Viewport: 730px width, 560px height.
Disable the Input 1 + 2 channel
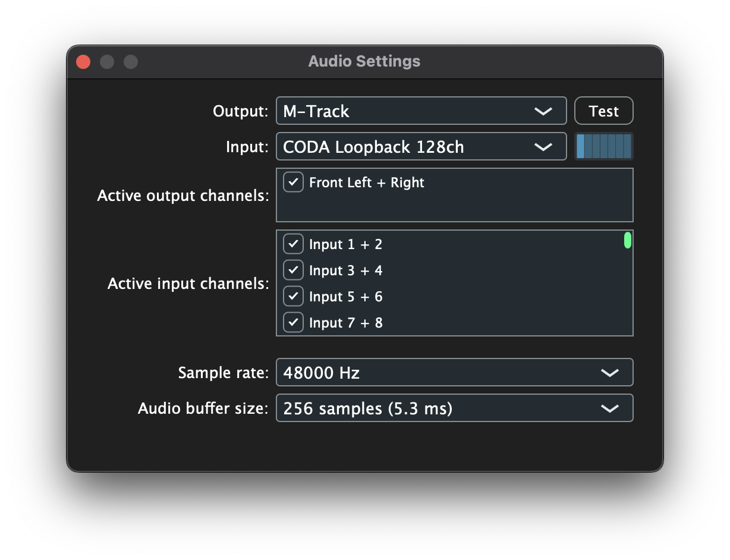(293, 244)
